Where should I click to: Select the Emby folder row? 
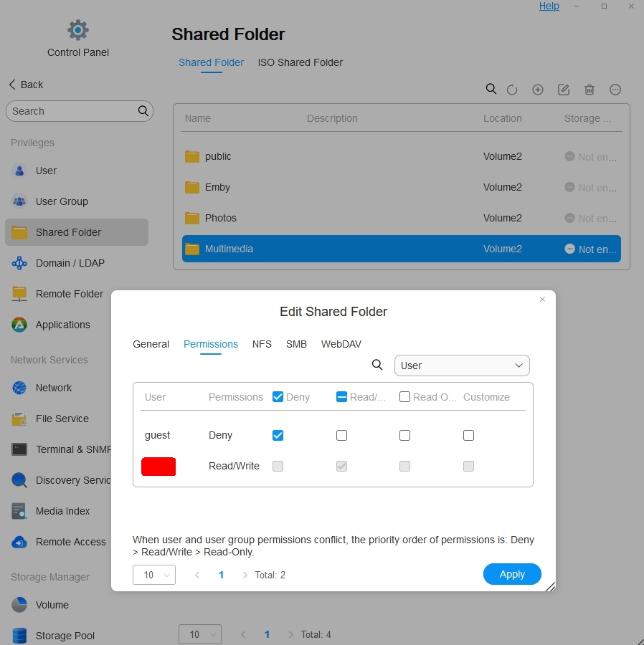click(x=401, y=188)
